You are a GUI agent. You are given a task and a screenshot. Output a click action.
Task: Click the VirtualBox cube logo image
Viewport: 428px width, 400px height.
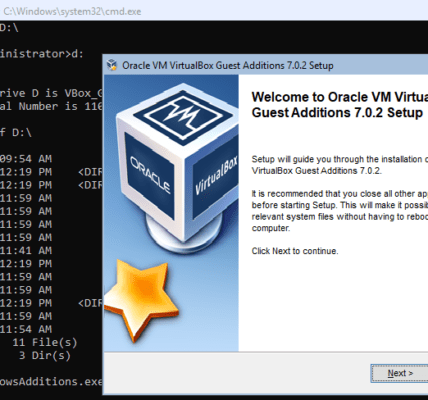click(x=177, y=170)
